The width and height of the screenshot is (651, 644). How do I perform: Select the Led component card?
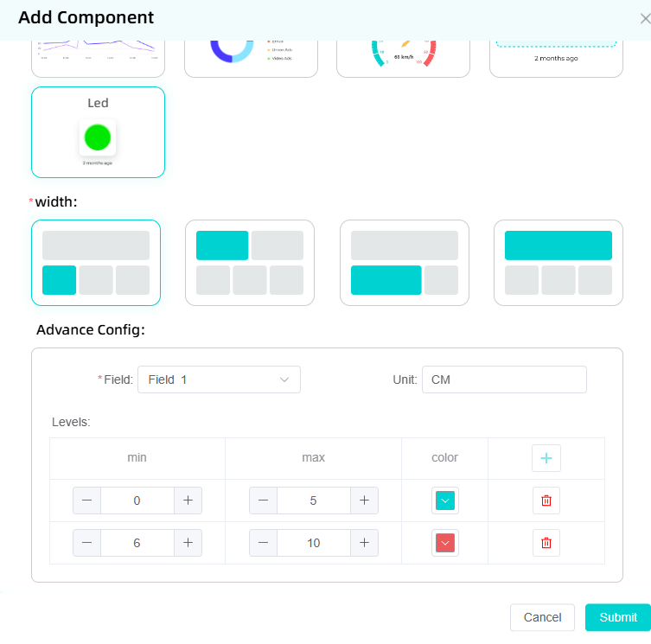98,132
